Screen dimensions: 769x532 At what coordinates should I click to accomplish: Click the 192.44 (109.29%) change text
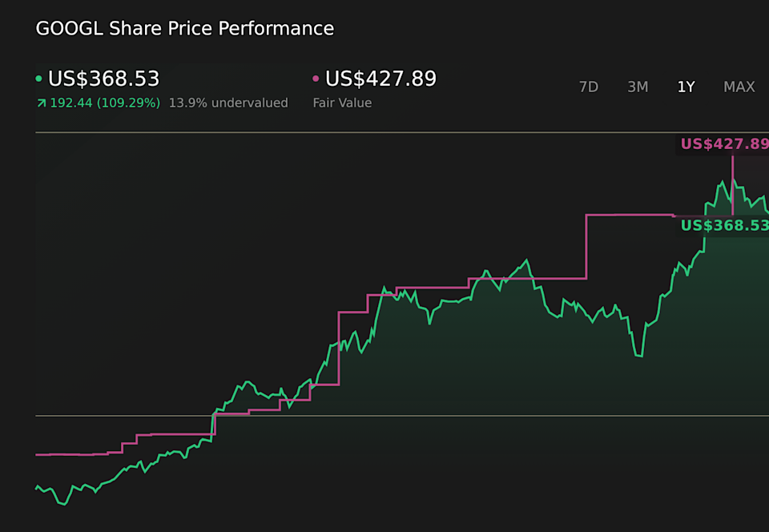coord(105,103)
